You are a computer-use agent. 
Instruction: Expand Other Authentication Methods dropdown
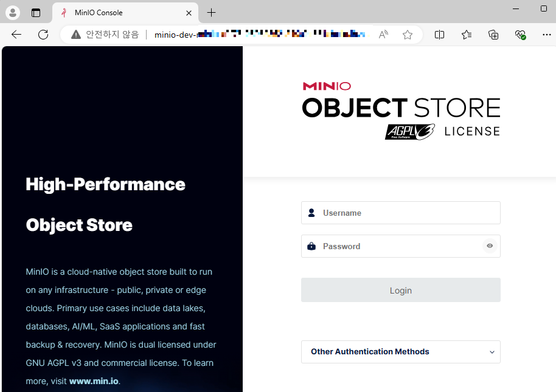(x=401, y=352)
